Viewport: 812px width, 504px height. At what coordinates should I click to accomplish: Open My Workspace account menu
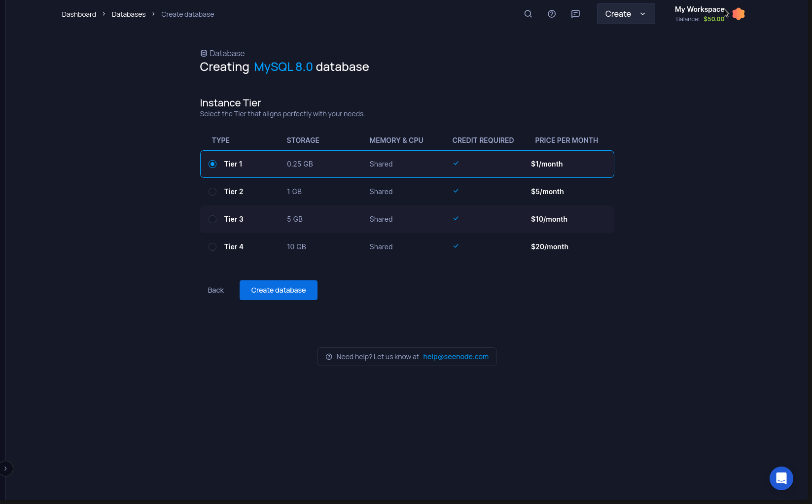click(700, 9)
